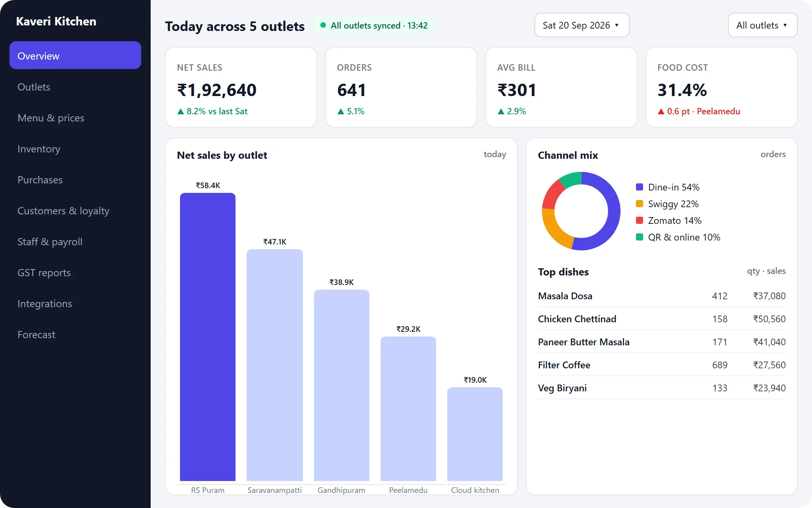Click the Swiggy orange legend swatch
The width and height of the screenshot is (812, 508).
tap(640, 204)
